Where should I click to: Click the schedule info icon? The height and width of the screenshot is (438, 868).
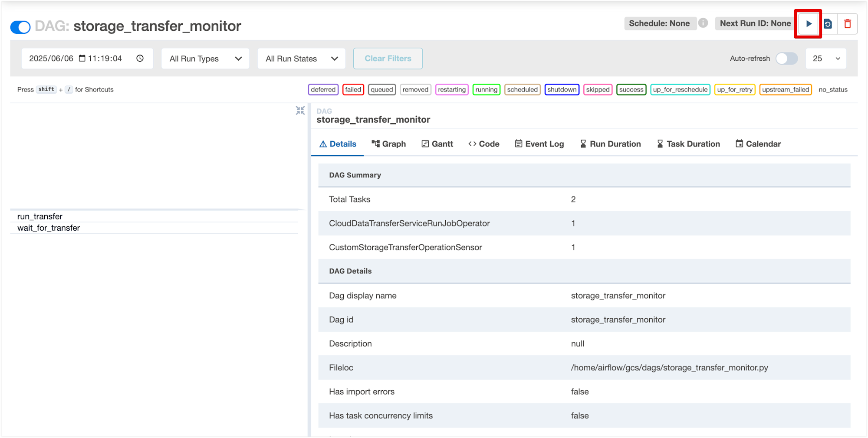[703, 23]
